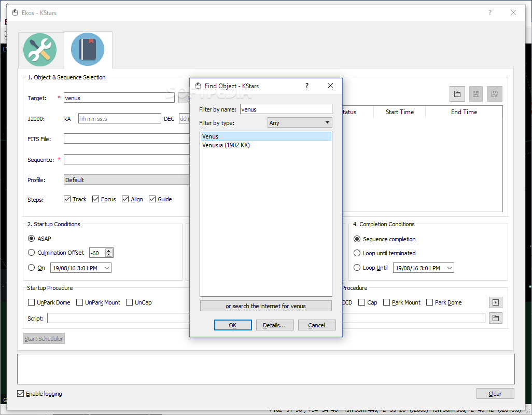The height and width of the screenshot is (415, 532).
Task: Click the log output text area
Action: (265, 369)
